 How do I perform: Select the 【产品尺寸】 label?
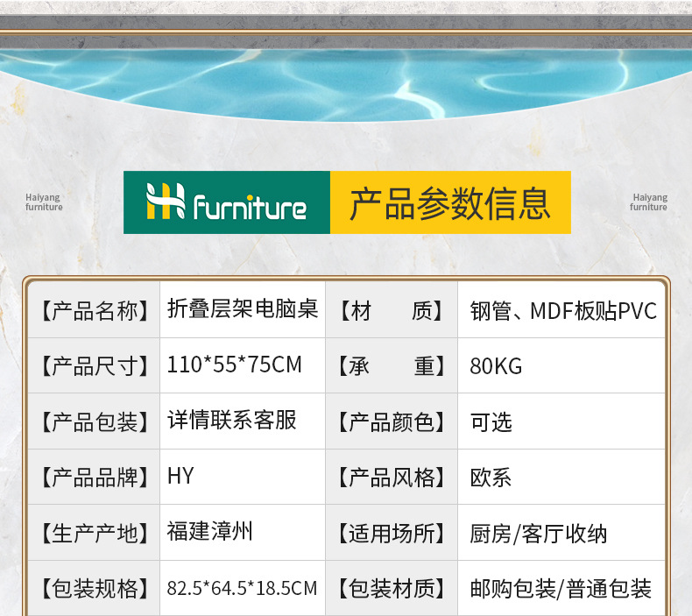point(94,366)
